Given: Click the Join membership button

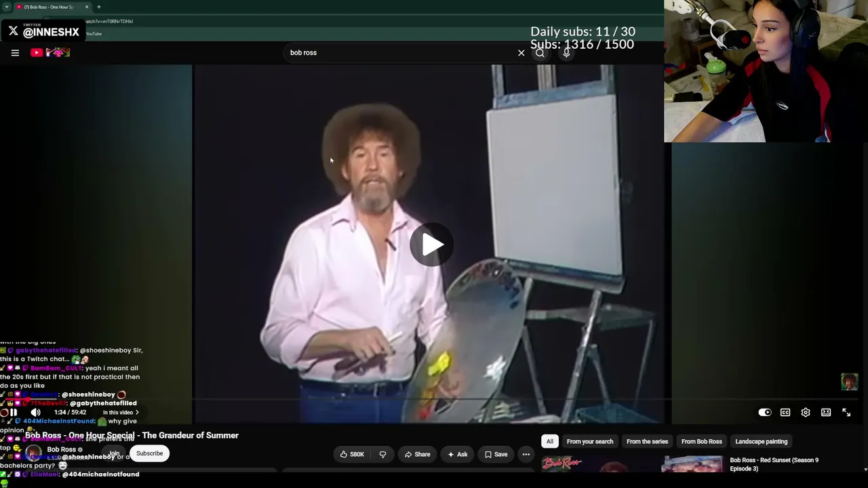Looking at the screenshot, I should [x=114, y=453].
